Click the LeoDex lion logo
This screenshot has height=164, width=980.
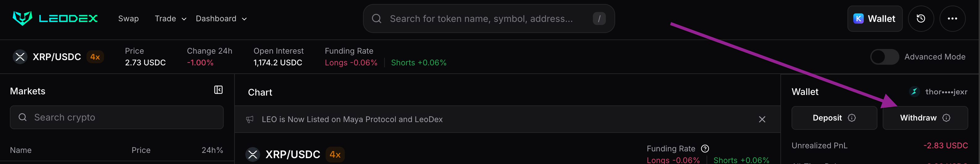[x=23, y=18]
